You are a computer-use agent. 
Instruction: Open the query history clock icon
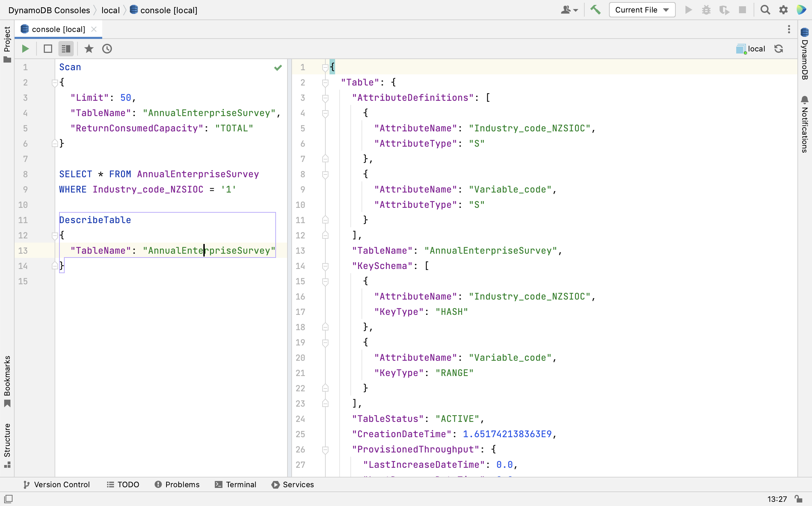click(x=107, y=49)
